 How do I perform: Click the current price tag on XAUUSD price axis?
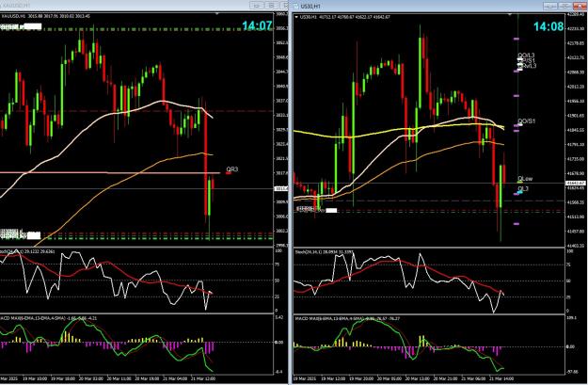point(281,189)
